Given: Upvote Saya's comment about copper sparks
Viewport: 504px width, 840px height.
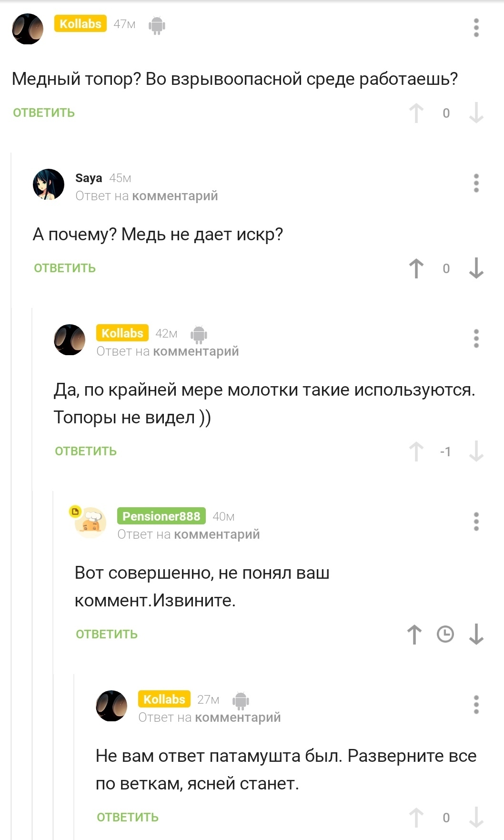Looking at the screenshot, I should 416,268.
